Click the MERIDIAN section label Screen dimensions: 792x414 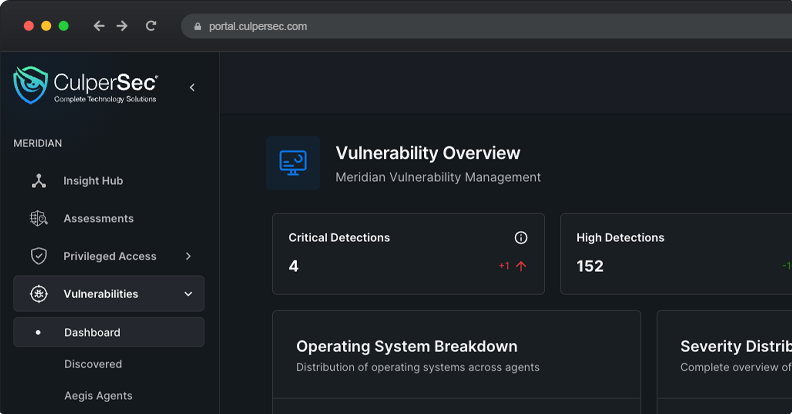(x=38, y=143)
